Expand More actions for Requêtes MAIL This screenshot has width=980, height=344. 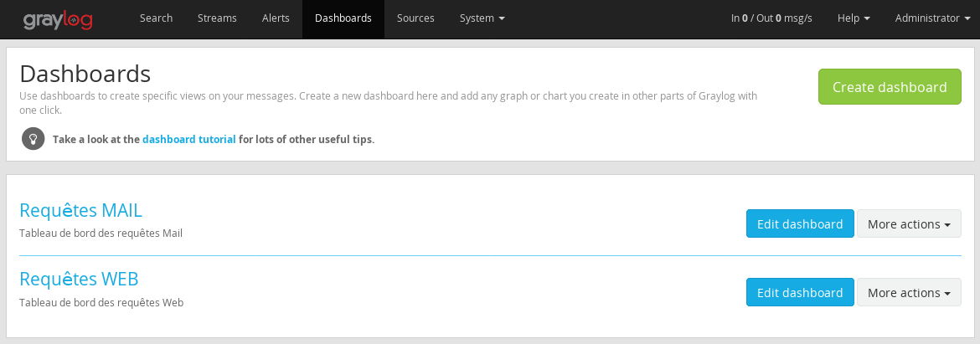pos(909,223)
